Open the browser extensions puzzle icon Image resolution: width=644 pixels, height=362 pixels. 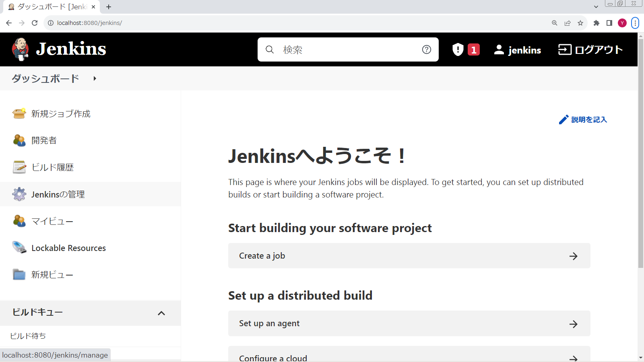(597, 23)
